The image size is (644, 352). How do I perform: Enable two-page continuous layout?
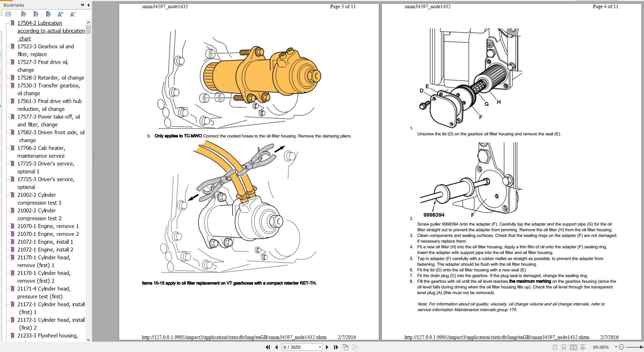click(x=583, y=347)
